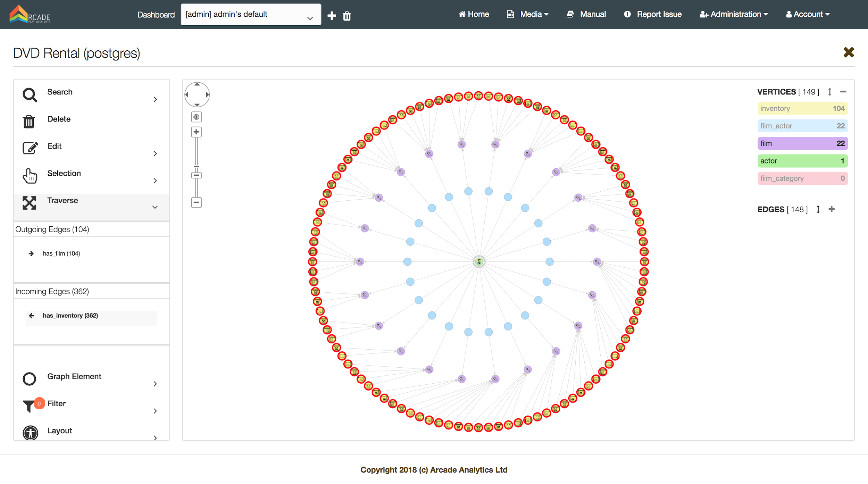The image size is (868, 484).
Task: Toggle the film vertex class
Action: pos(802,143)
